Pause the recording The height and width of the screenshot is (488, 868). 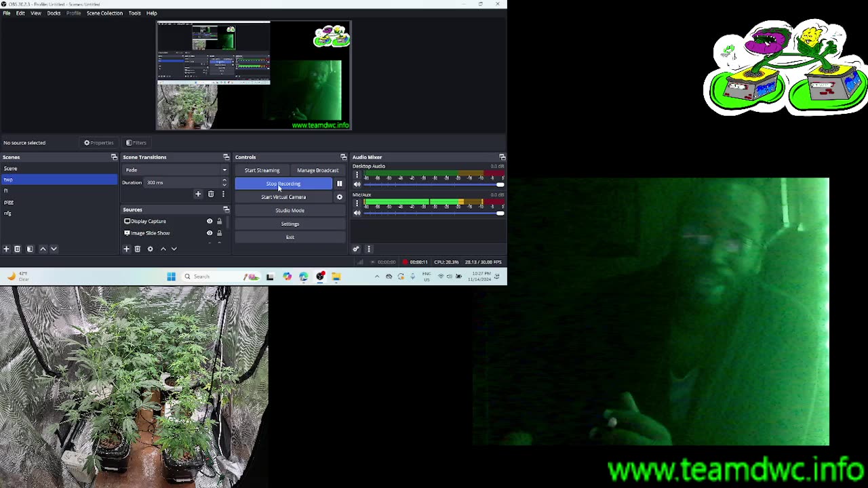tap(340, 184)
